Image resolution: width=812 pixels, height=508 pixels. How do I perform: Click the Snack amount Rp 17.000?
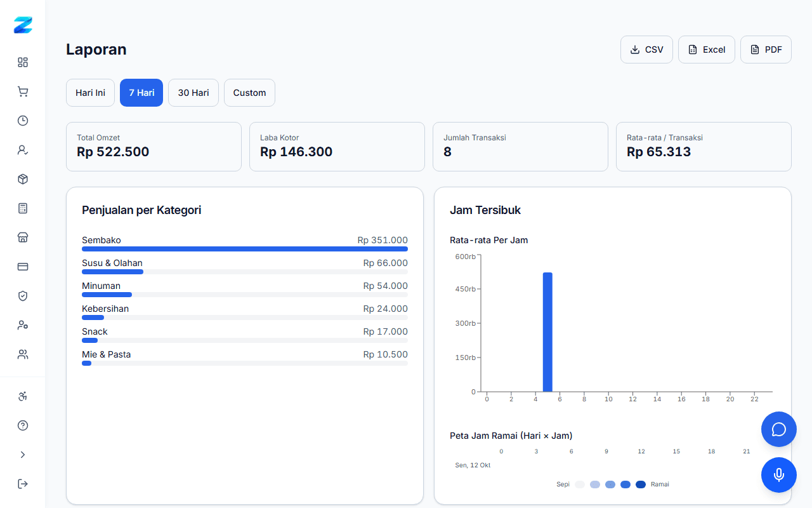[386, 331]
